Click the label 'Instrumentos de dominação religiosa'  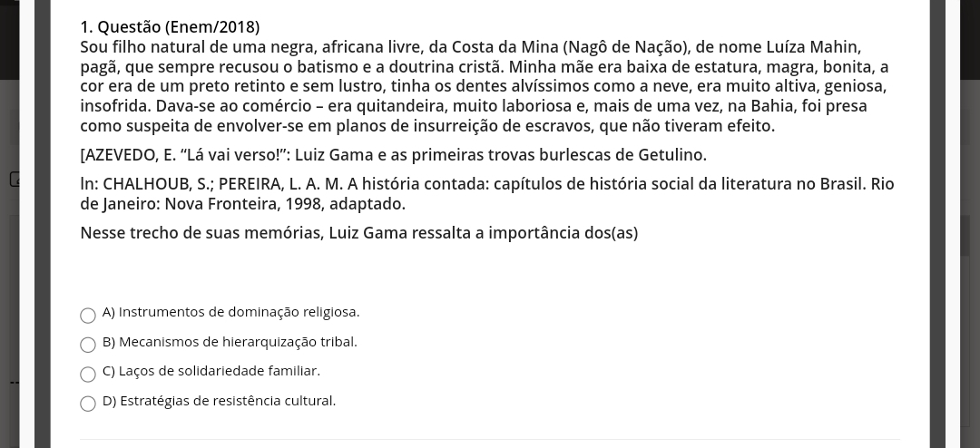(239, 312)
